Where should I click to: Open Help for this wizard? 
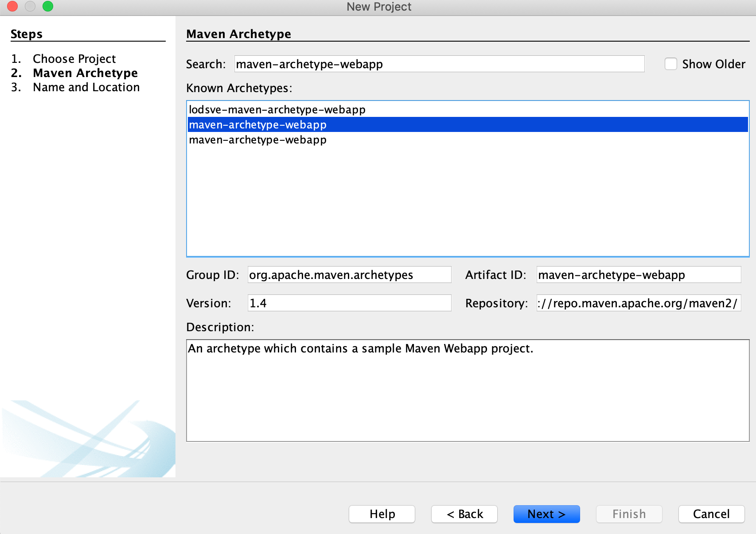(x=382, y=514)
